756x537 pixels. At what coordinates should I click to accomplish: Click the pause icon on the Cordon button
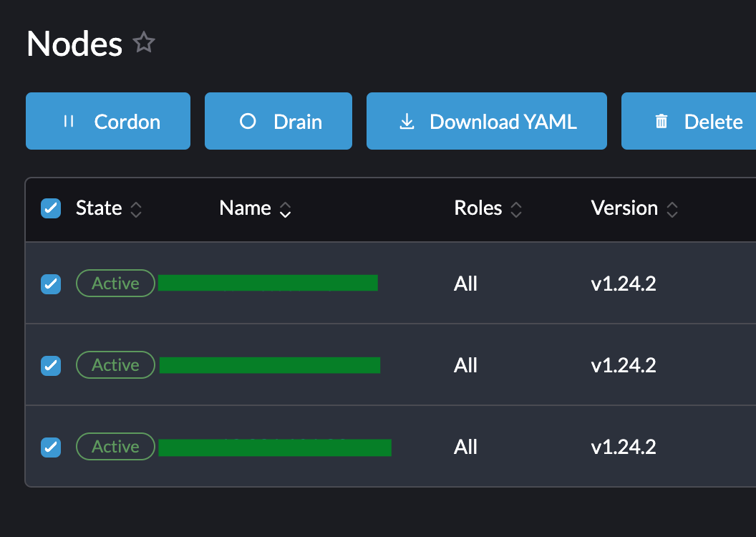[x=68, y=121]
